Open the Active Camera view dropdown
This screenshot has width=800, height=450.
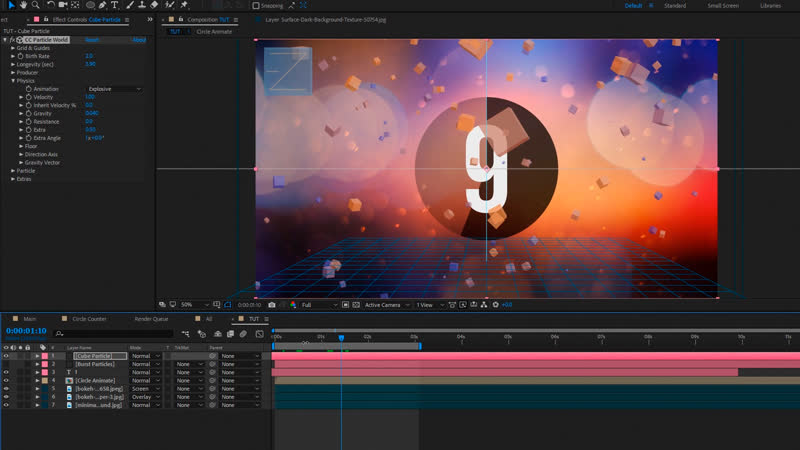[384, 304]
